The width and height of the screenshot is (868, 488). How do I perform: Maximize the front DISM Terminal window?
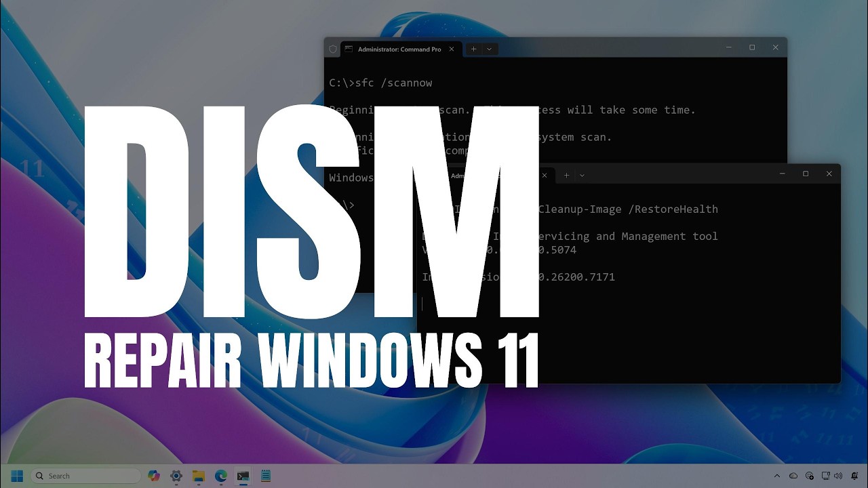(x=806, y=174)
